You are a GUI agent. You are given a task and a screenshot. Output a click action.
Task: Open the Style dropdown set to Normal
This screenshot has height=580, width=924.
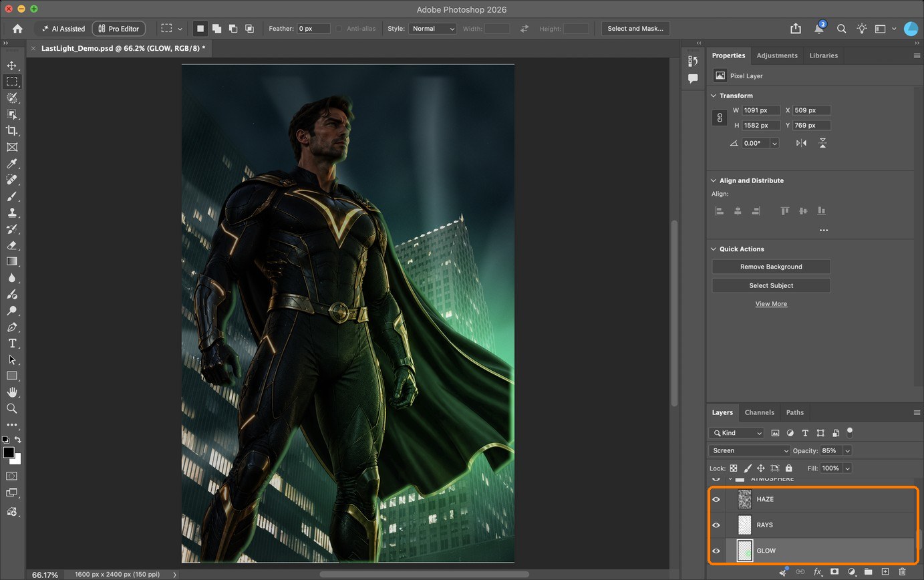(433, 29)
